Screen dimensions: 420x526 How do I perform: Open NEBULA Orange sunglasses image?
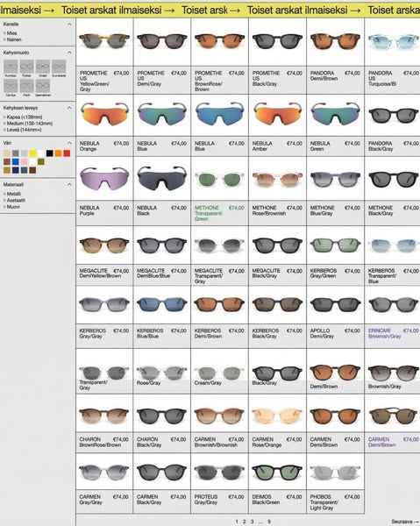tap(104, 114)
